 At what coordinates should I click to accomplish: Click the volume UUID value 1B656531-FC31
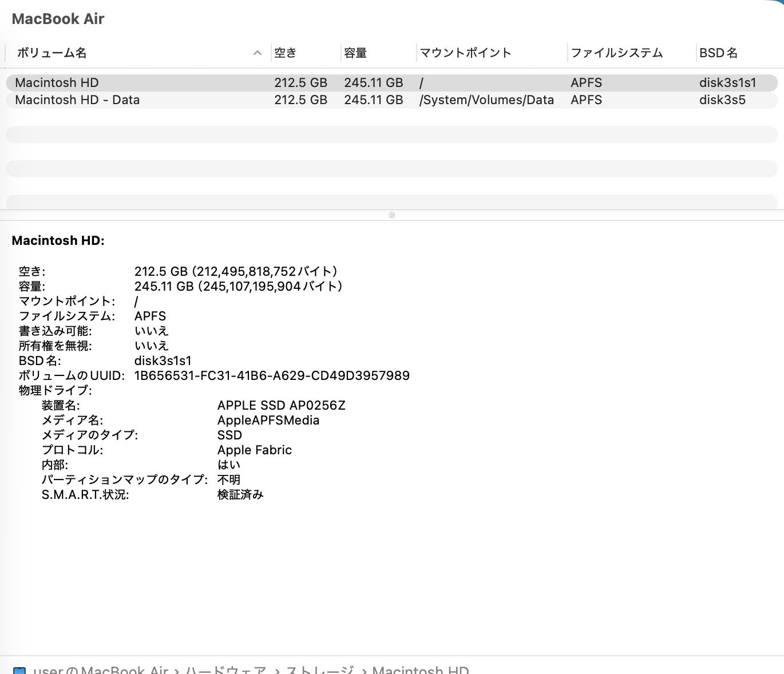click(272, 375)
